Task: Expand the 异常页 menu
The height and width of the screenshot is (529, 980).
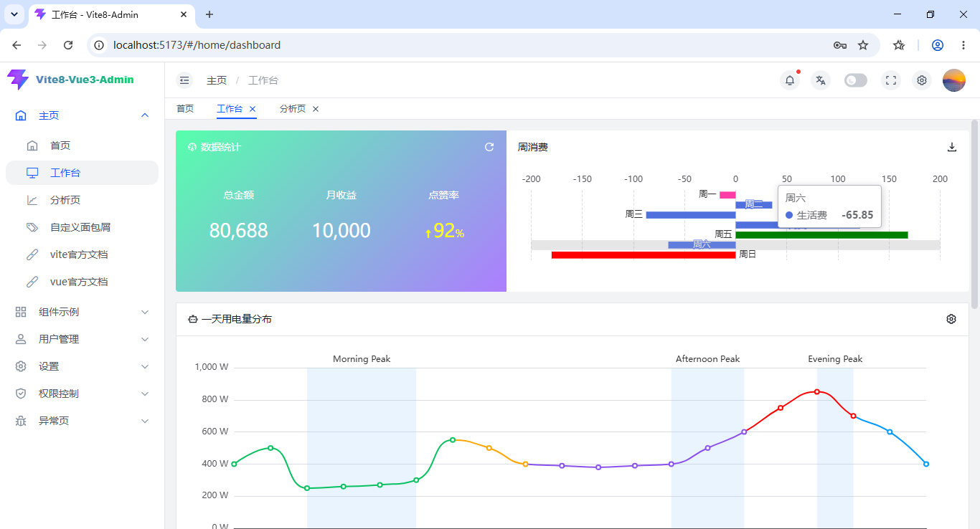Action: click(82, 421)
